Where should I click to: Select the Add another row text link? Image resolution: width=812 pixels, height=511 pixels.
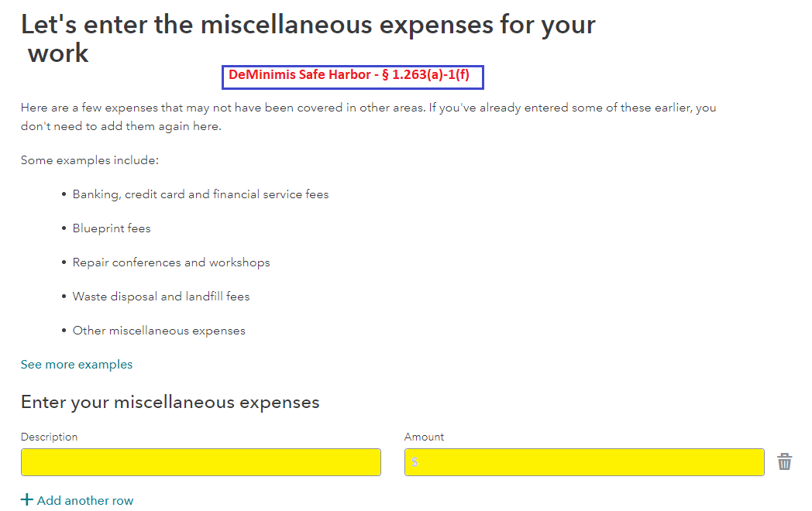point(85,501)
